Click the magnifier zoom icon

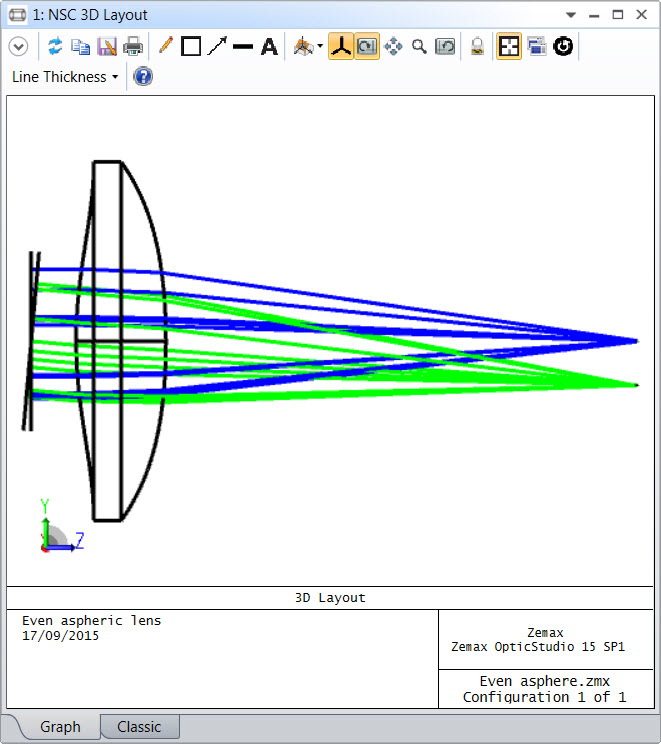[x=419, y=46]
